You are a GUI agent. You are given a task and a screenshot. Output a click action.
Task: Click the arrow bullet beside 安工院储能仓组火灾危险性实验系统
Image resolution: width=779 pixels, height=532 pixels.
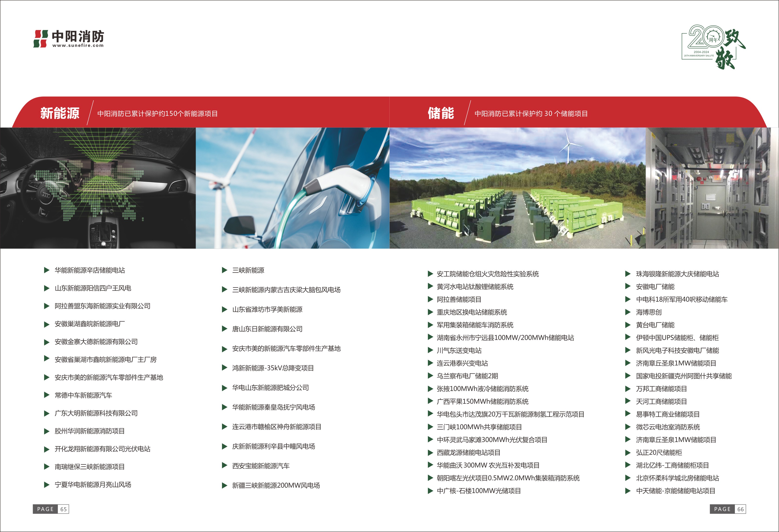431,274
